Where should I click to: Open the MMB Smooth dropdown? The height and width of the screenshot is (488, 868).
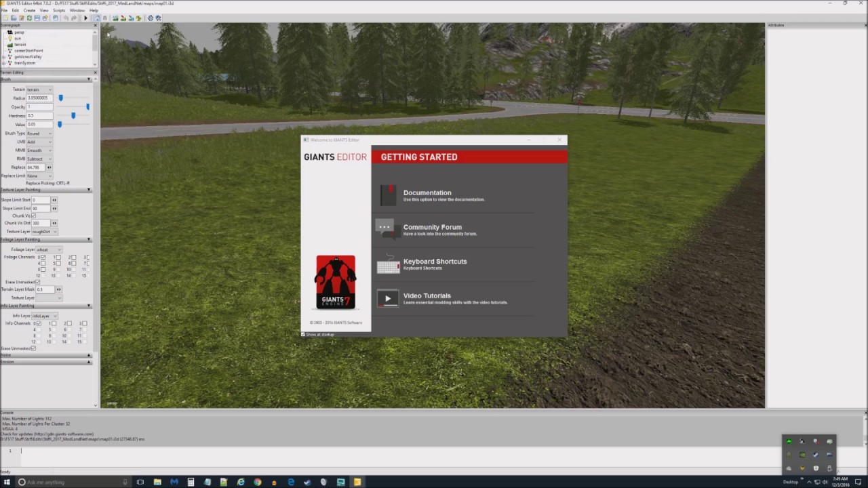pos(39,150)
